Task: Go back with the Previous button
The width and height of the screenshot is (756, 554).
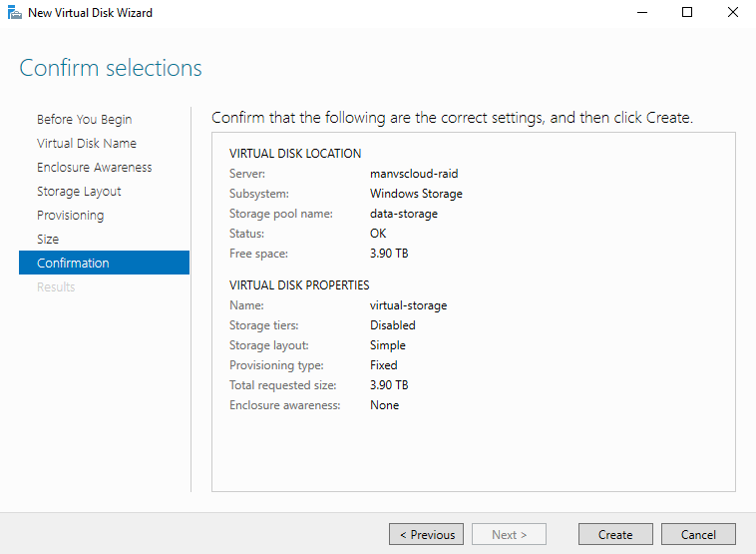Action: (x=426, y=534)
